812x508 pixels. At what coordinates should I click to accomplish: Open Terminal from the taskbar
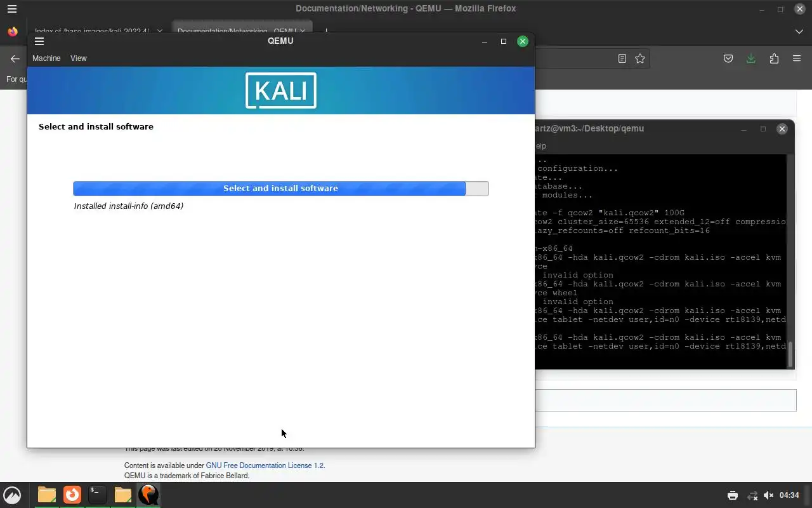tap(97, 495)
